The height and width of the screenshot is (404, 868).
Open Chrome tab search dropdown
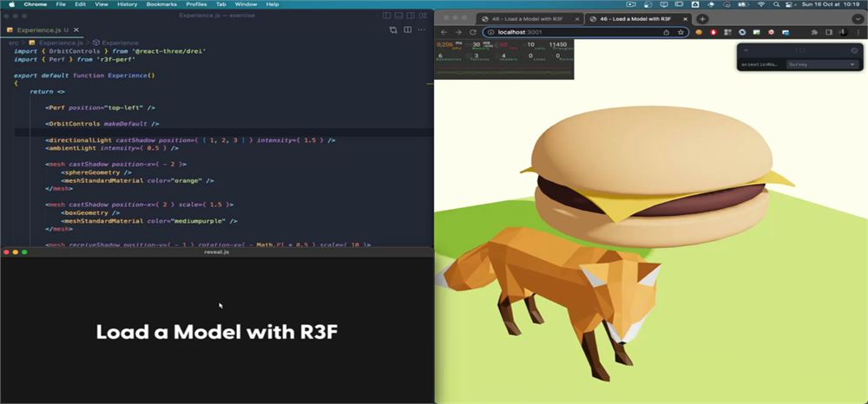tap(857, 19)
